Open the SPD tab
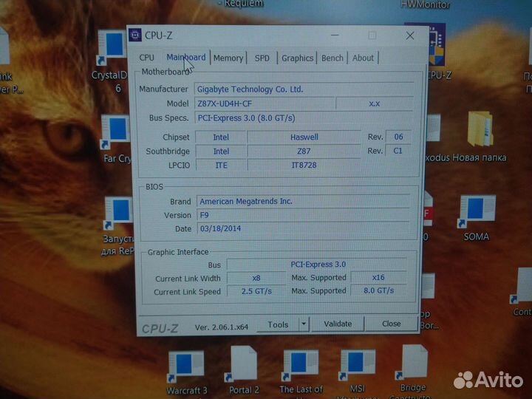Viewport: 532px width, 399px height. 262,58
